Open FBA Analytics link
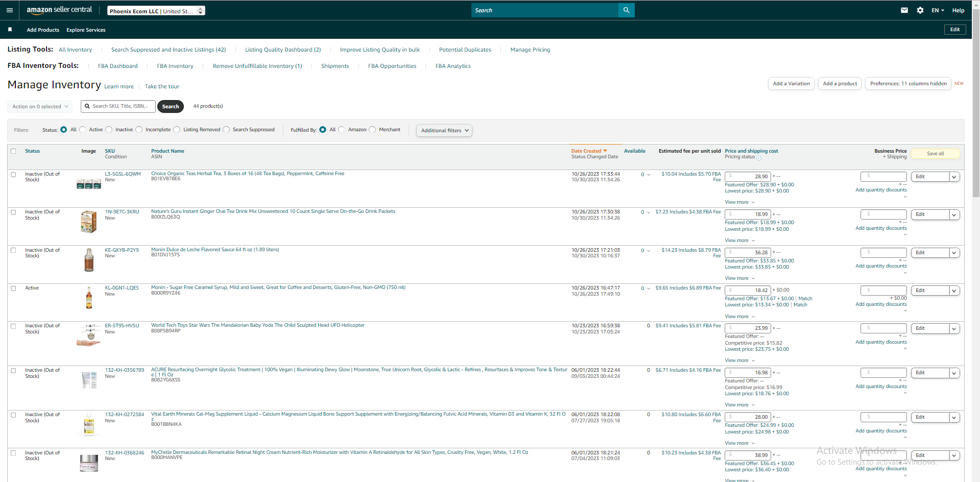The height and width of the screenshot is (482, 980). click(x=453, y=66)
